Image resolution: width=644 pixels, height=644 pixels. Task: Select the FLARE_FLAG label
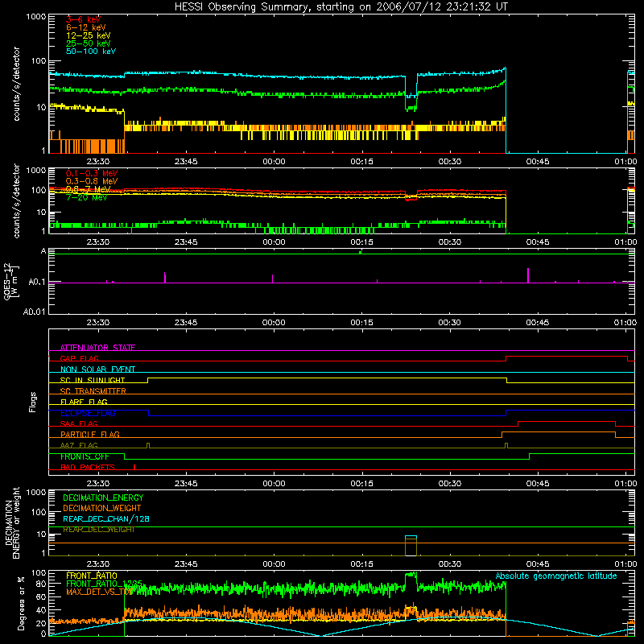(84, 402)
